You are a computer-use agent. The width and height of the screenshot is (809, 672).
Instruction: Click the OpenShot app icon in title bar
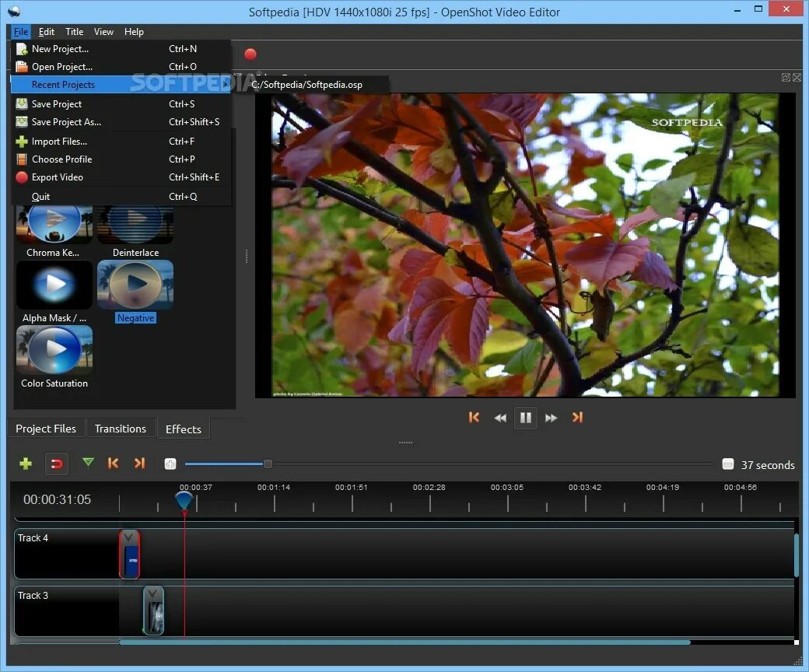coord(14,11)
